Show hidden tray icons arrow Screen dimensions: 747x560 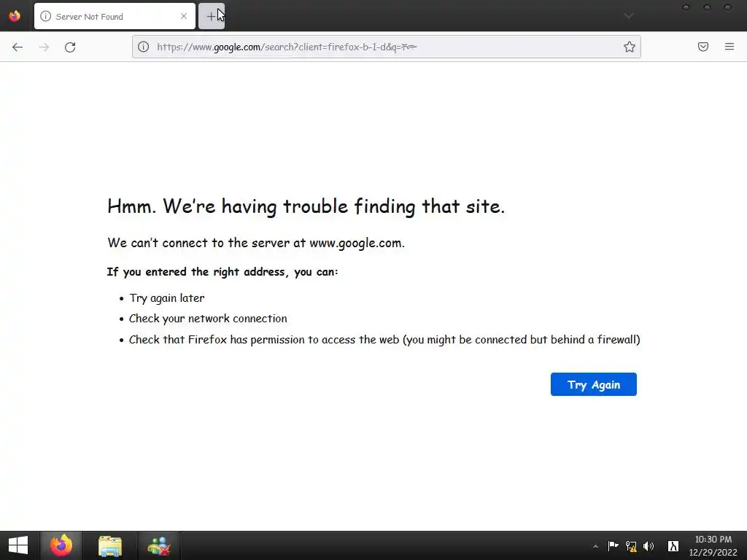595,546
